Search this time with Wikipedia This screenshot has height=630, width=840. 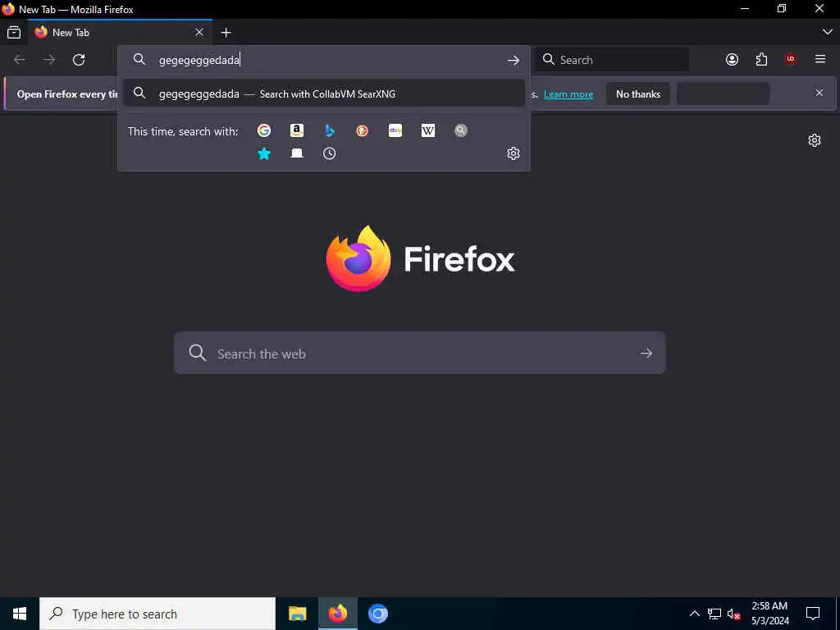pos(428,130)
